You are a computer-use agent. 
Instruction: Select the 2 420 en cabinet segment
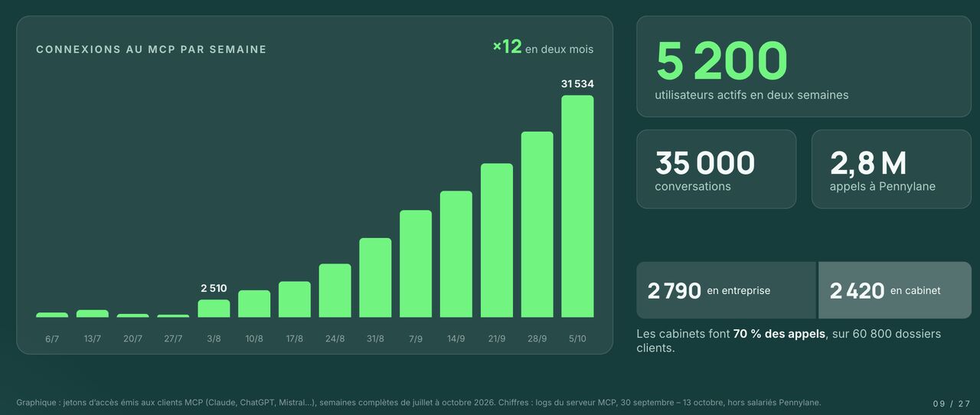tap(895, 290)
